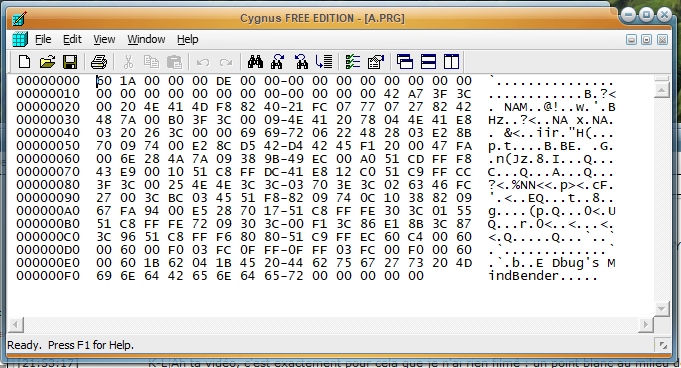
Task: Click byte 94 in row 000000A0
Action: [152, 211]
